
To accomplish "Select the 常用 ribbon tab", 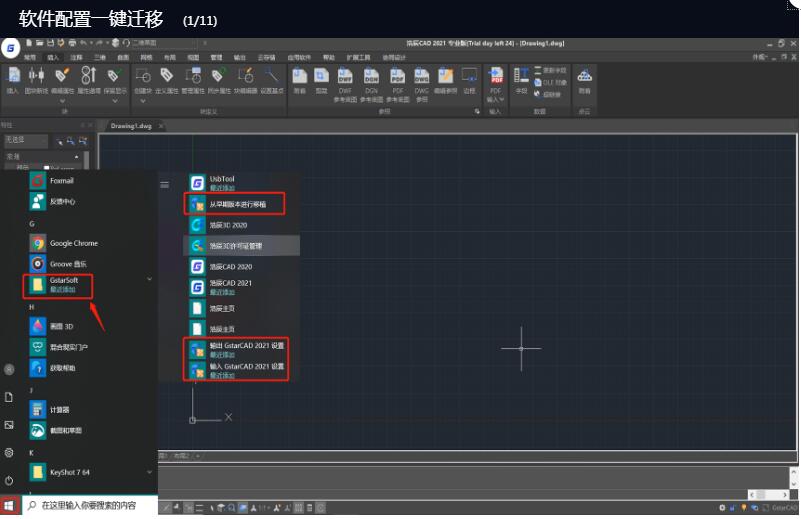I will pos(30,58).
